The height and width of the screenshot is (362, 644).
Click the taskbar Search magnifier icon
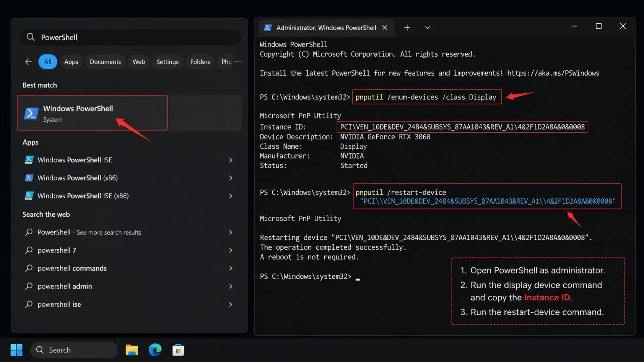[40, 350]
